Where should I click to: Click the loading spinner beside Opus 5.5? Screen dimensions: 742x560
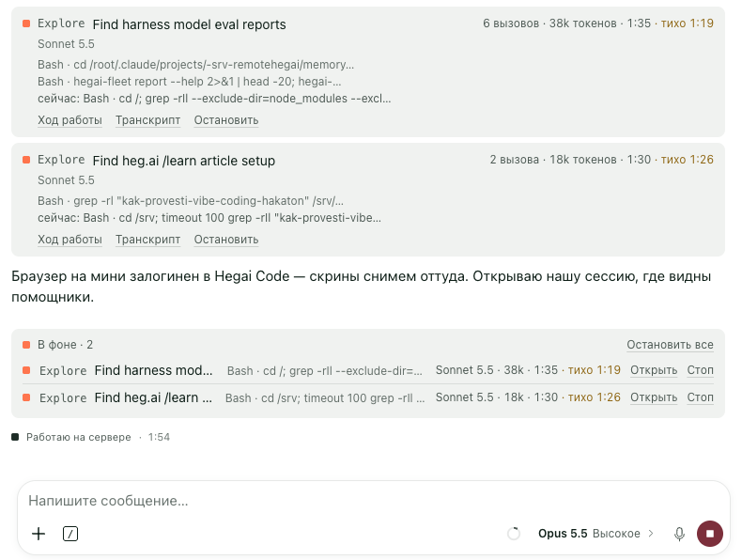pyautogui.click(x=514, y=534)
